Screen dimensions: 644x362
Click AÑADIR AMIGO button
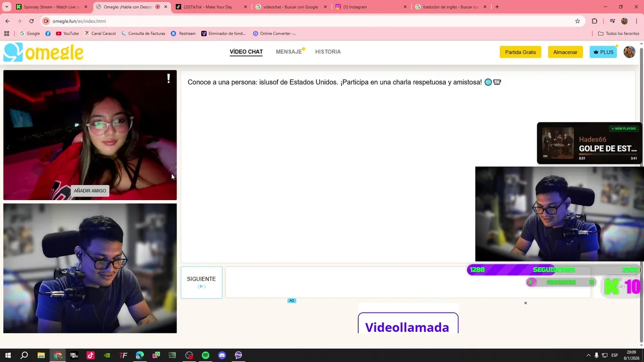pos(90,191)
